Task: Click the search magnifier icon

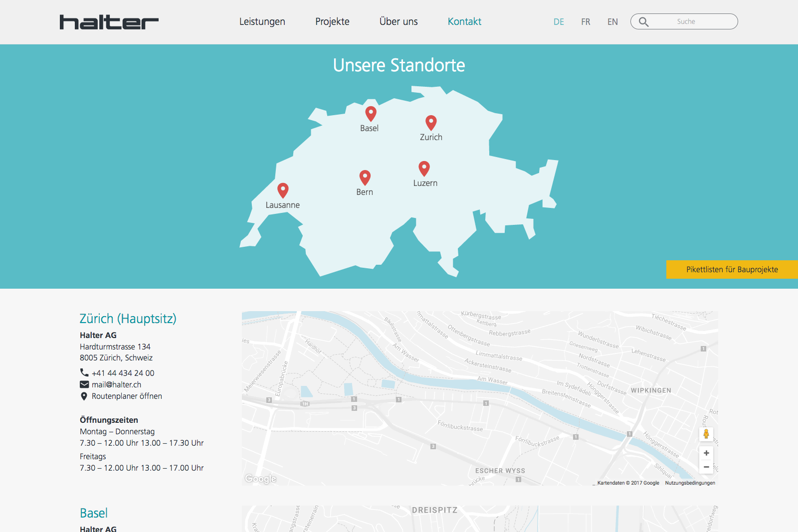Action: pos(644,22)
